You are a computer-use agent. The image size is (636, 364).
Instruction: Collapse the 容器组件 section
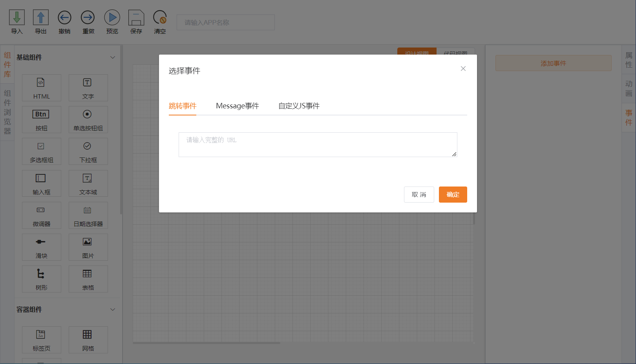click(113, 309)
